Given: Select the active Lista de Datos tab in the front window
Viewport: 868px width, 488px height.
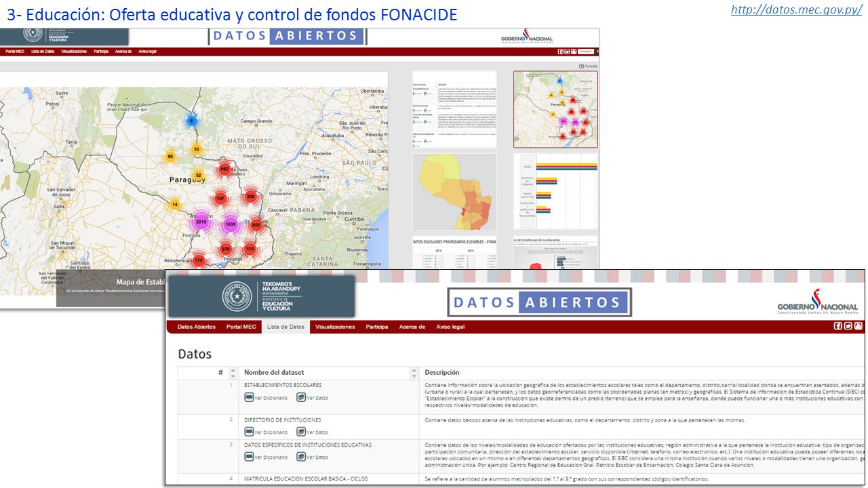Looking at the screenshot, I should tap(285, 327).
